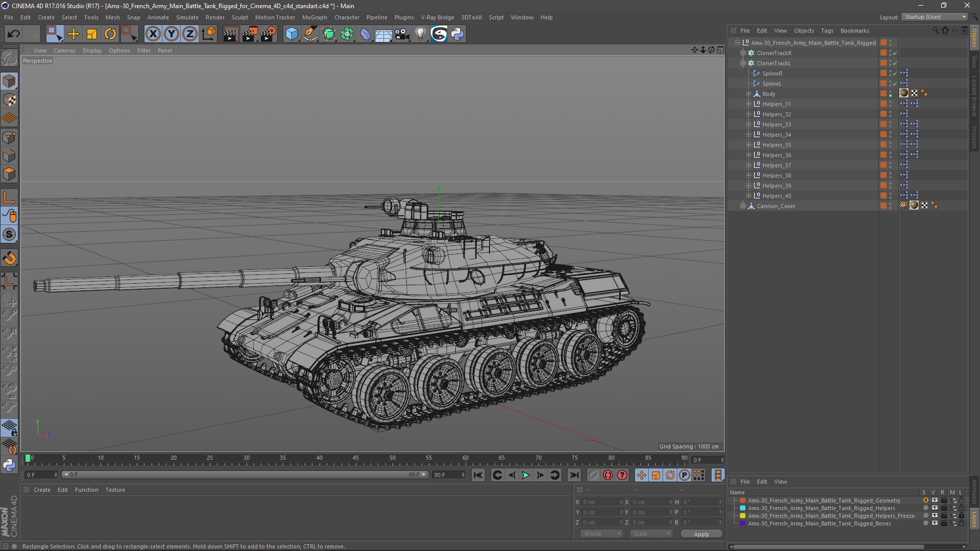Select the Move tool
Viewport: 980px width, 551px height.
[x=73, y=34]
